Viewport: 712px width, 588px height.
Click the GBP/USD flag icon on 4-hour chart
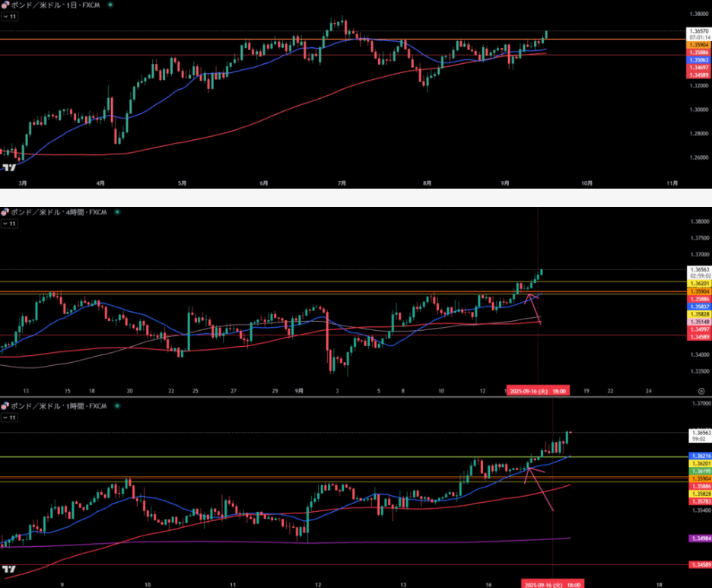5,213
